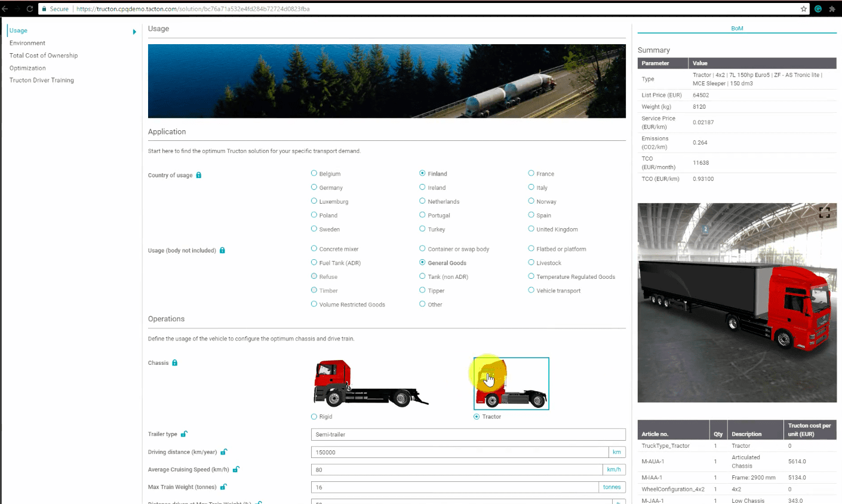Click the unlock icon beside Driving distance
This screenshot has width=842, height=504.
(224, 452)
